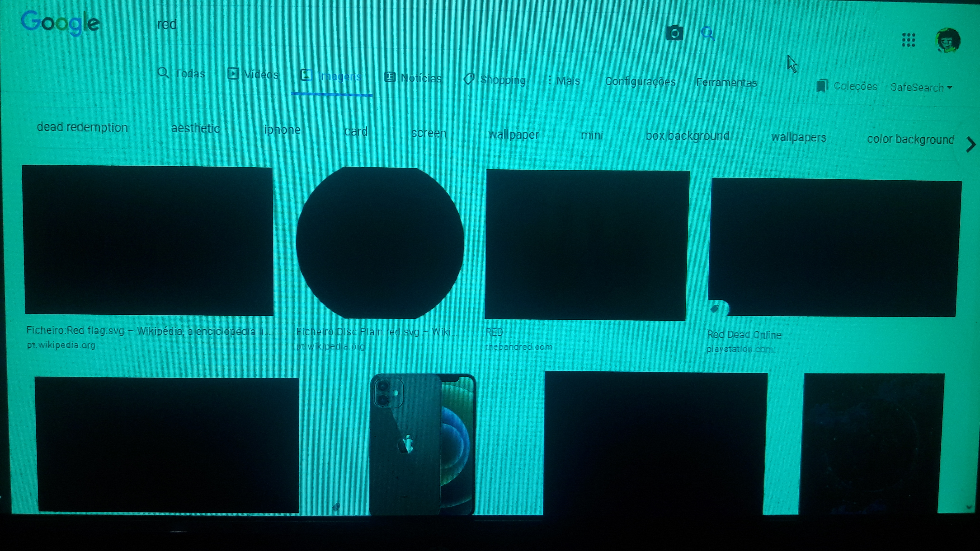Switch to the Notícias tab

pos(413,78)
